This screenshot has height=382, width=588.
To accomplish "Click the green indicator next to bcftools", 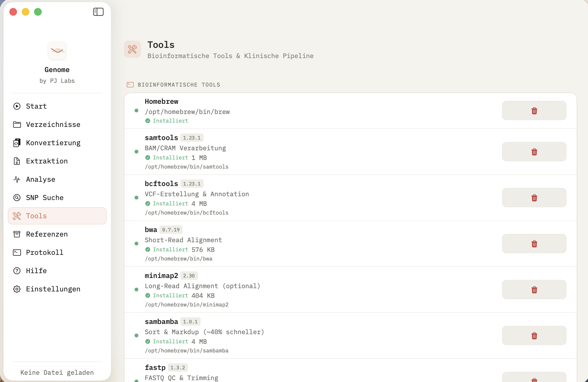I will 137,198.
